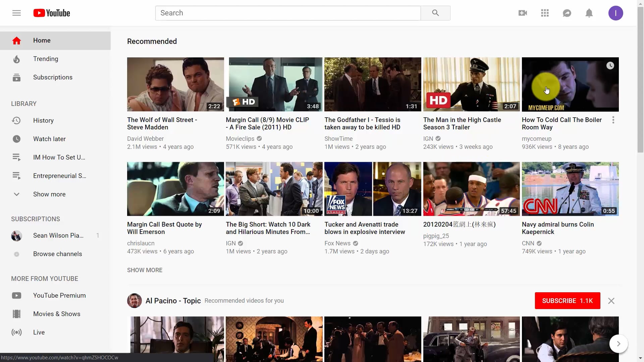Viewport: 644px width, 362px height.
Task: Click the History clock icon
Action: click(16, 120)
